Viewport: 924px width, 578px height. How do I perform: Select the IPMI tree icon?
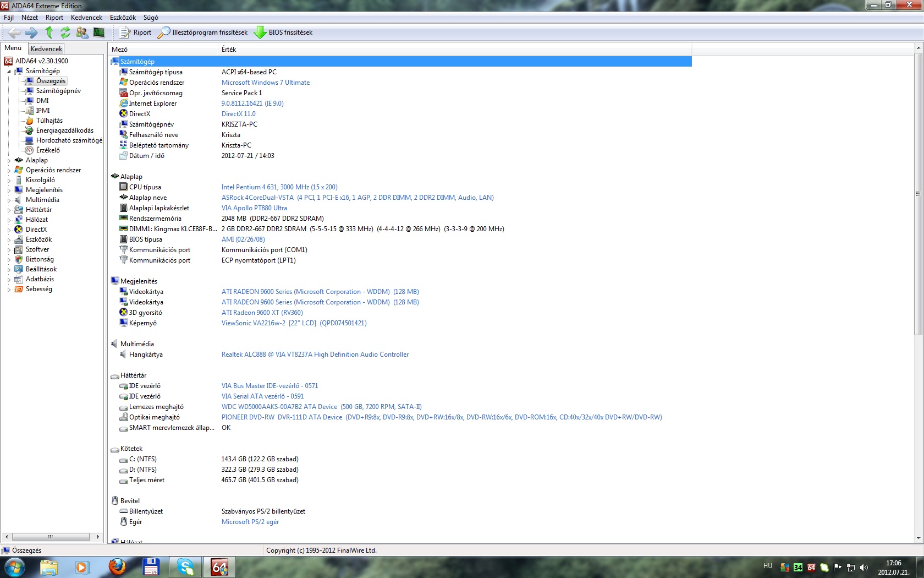click(x=30, y=111)
